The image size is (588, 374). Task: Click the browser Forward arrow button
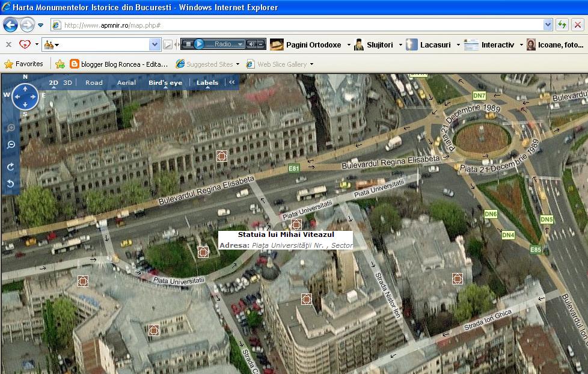27,25
